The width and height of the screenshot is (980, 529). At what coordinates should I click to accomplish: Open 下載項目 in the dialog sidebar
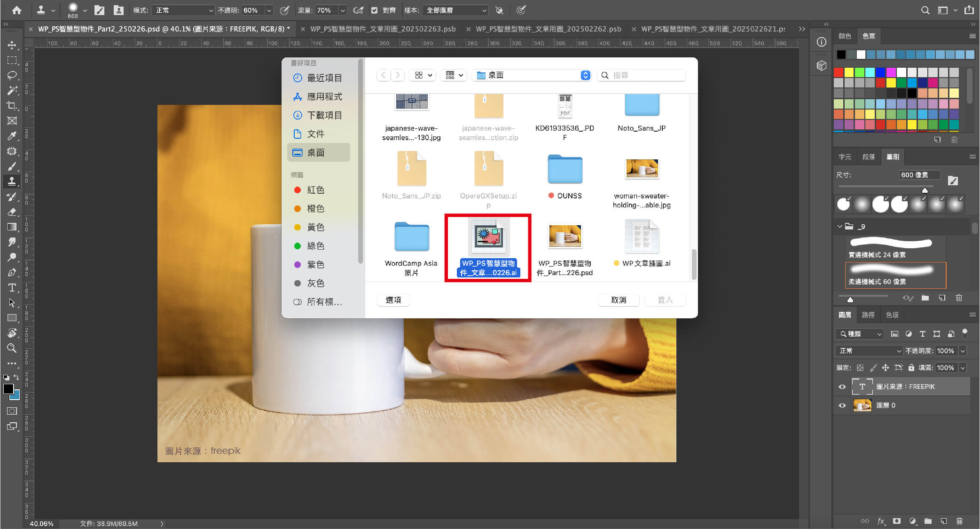(x=319, y=115)
